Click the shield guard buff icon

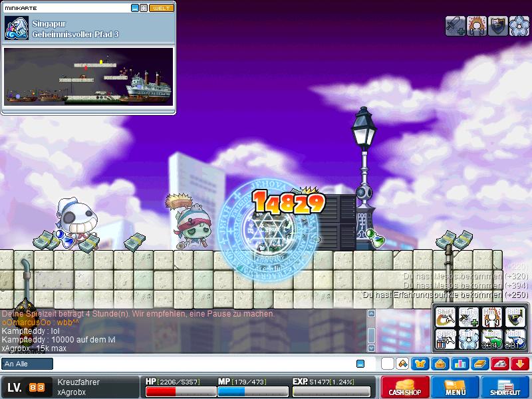497,27
